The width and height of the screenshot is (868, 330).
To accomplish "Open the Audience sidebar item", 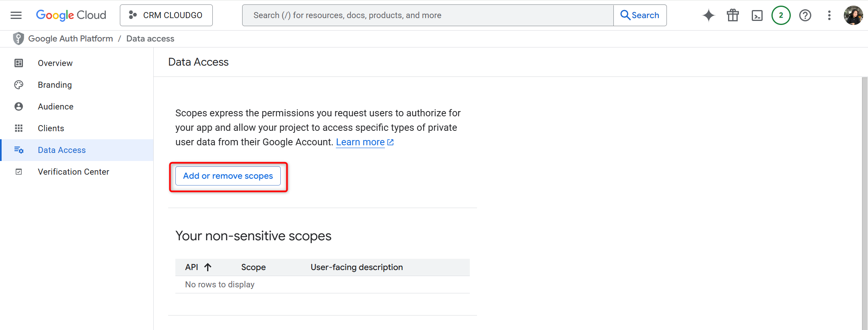I will coord(56,107).
